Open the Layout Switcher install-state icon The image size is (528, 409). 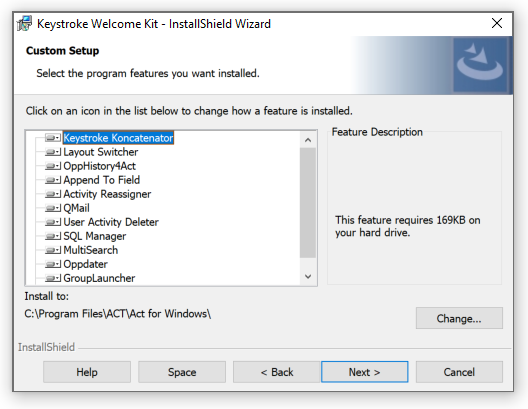53,152
